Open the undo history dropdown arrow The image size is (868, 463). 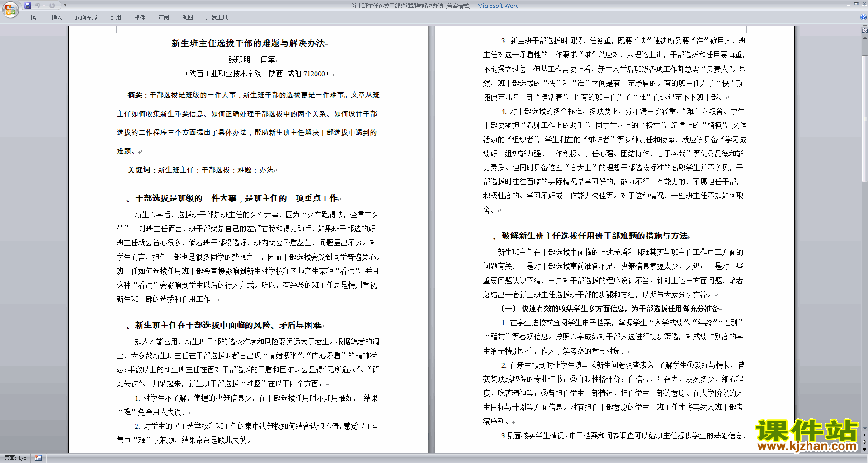44,5
